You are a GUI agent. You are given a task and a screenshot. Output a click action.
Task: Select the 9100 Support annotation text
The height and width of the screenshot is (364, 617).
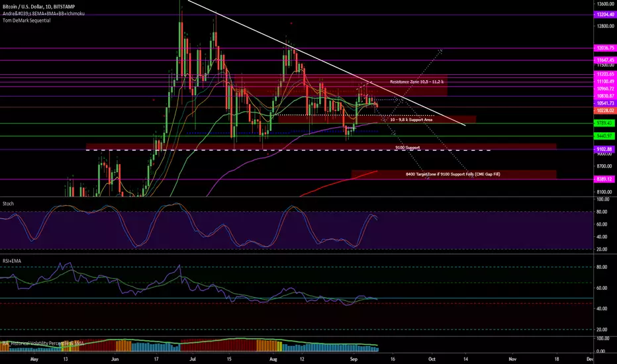click(407, 148)
